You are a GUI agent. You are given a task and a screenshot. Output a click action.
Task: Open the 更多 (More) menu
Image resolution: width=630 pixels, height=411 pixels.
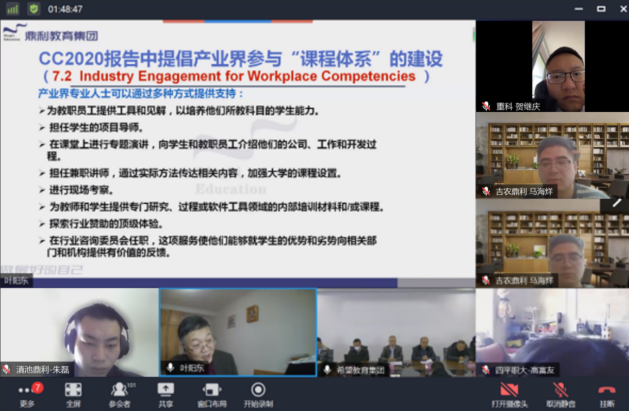pos(26,391)
